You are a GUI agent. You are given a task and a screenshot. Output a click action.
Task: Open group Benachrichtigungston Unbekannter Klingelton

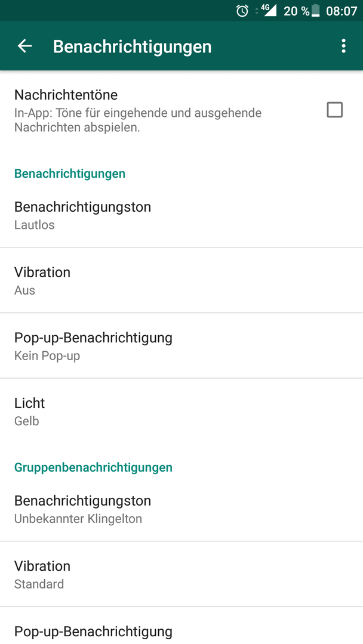(x=181, y=509)
